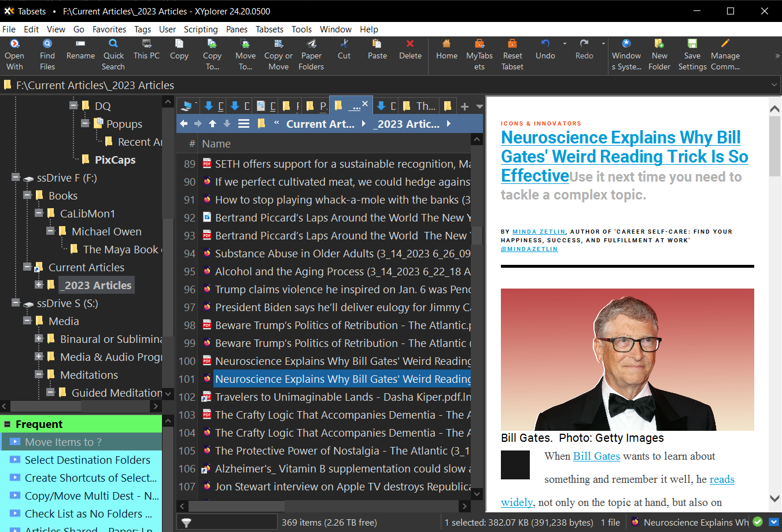
Task: Open the Find Files tool
Action: coord(47,43)
